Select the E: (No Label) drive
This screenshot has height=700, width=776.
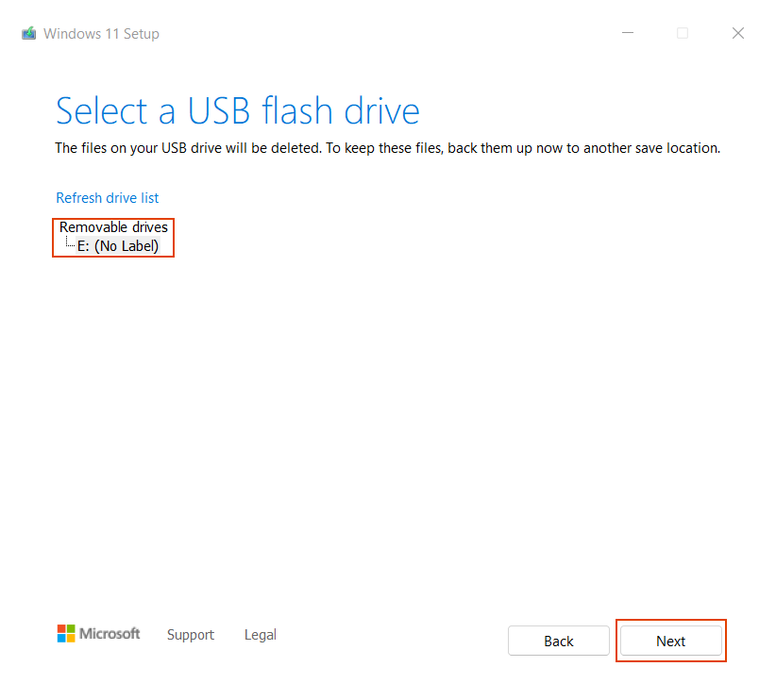click(x=118, y=246)
